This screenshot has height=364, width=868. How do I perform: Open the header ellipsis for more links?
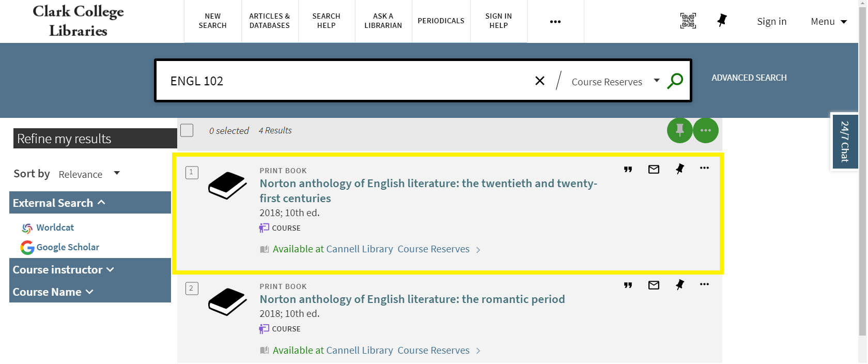(x=555, y=21)
